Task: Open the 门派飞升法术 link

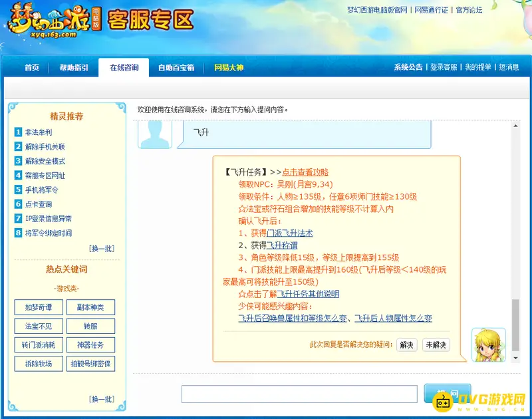Action: tap(290, 233)
